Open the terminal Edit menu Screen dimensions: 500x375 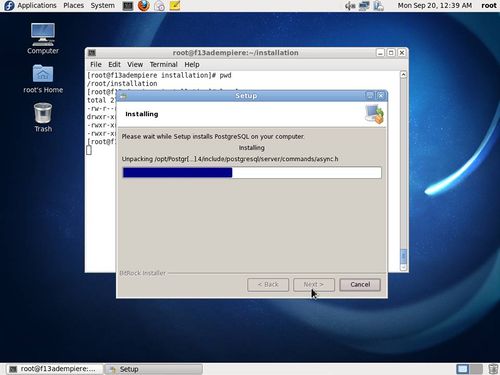114,64
